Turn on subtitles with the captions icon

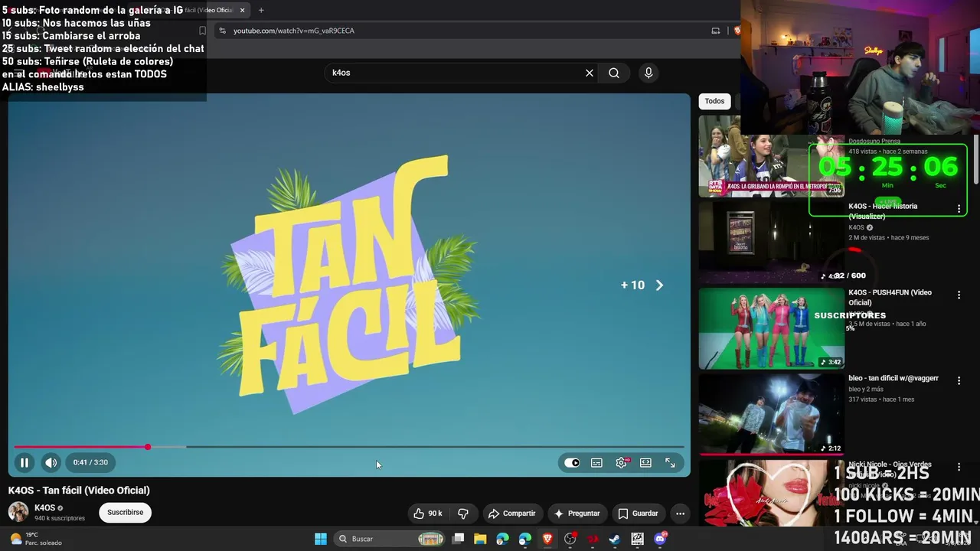coord(596,462)
